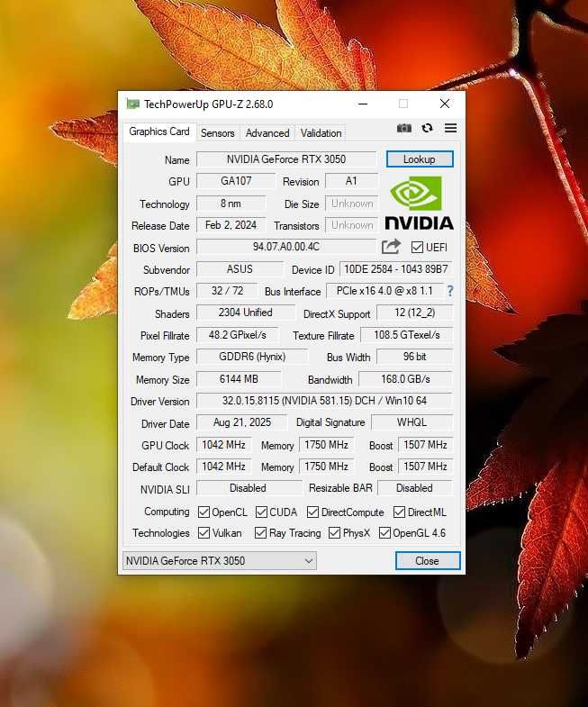
Task: Toggle the UEFI checkbox
Action: 417,247
